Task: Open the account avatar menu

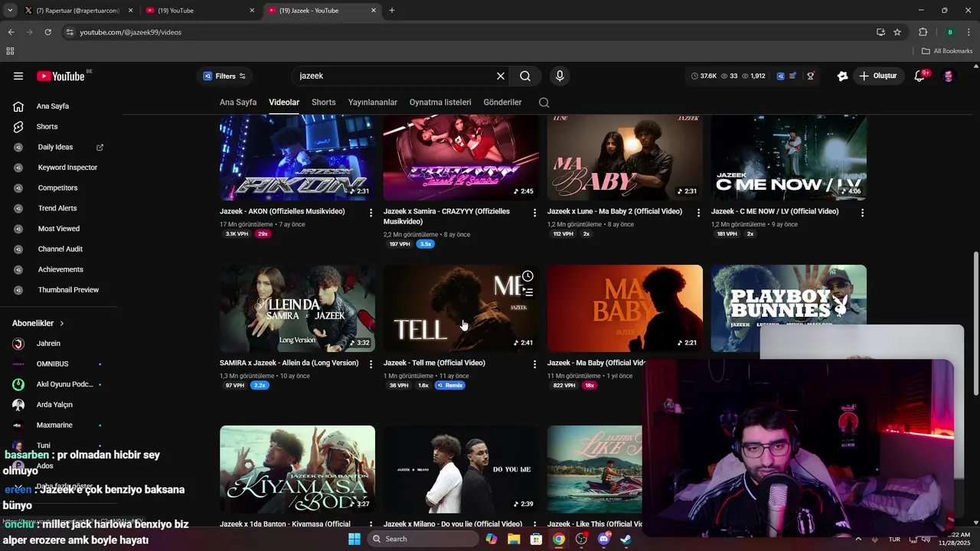Action: coord(949,76)
